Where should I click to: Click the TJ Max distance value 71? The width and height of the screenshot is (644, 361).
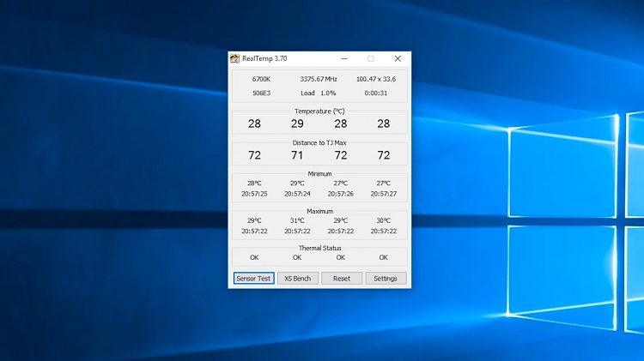click(x=297, y=155)
